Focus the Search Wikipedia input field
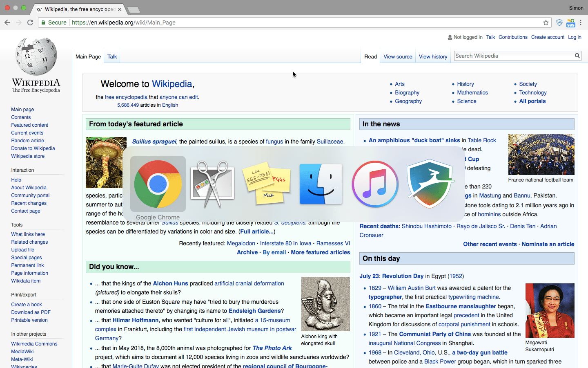Image resolution: width=588 pixels, height=368 pixels. [x=514, y=56]
